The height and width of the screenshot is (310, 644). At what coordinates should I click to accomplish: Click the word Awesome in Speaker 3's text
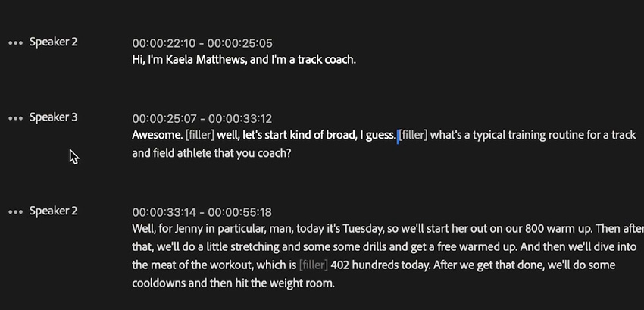click(x=157, y=135)
